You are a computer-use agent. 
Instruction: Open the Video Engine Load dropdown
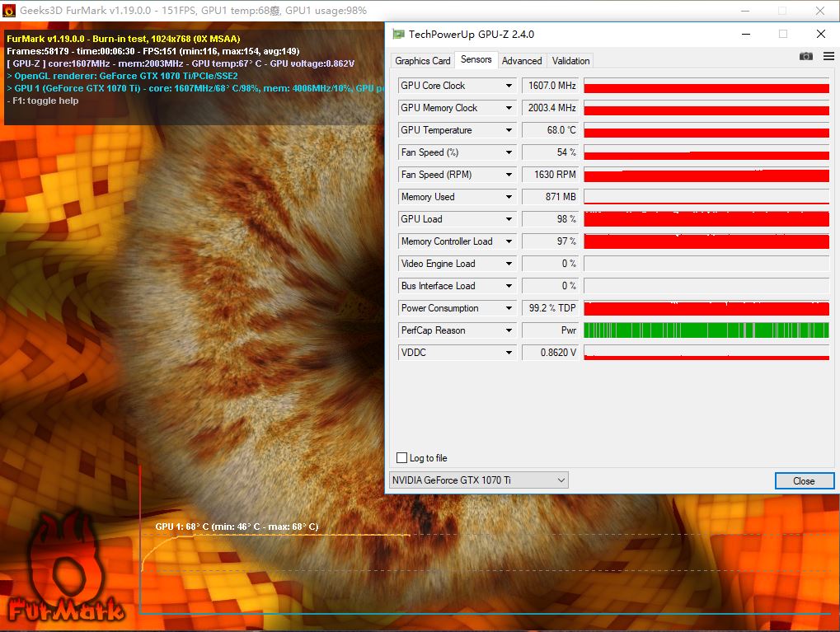509,264
